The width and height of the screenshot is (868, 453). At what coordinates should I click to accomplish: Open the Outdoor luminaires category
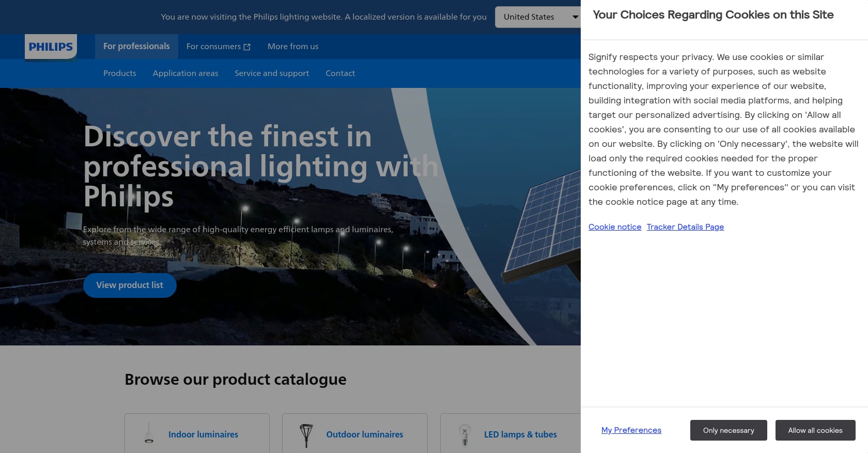355,433
